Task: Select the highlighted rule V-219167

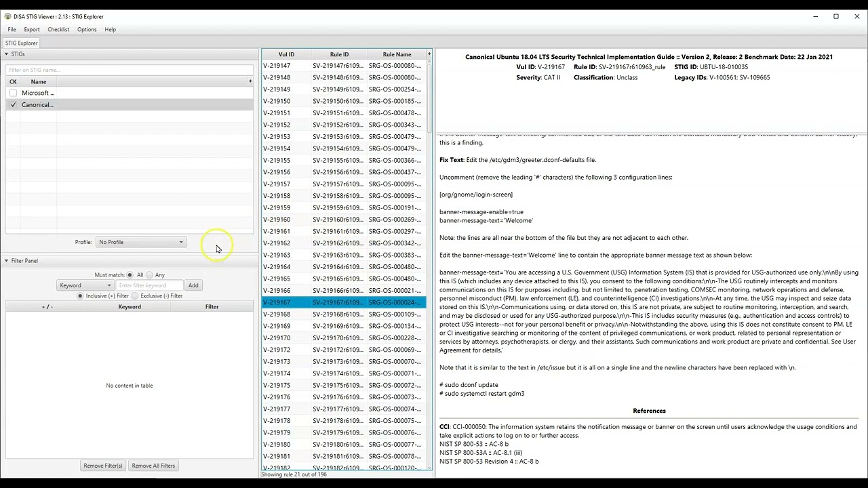Action: (x=344, y=302)
